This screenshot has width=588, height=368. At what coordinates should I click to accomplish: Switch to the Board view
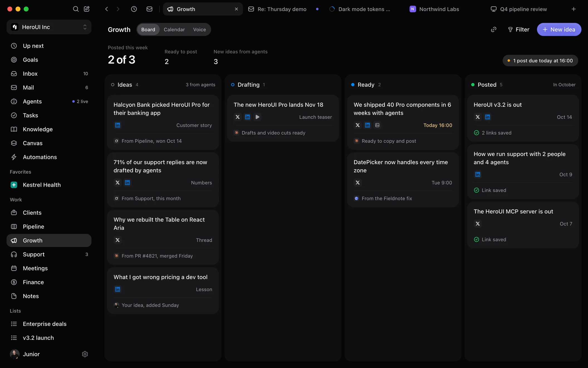[148, 30]
